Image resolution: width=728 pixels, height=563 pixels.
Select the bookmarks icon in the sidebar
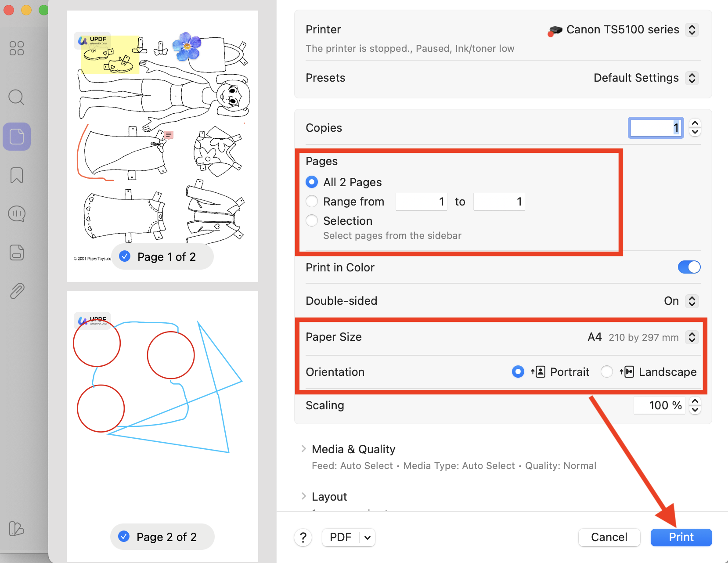16,175
